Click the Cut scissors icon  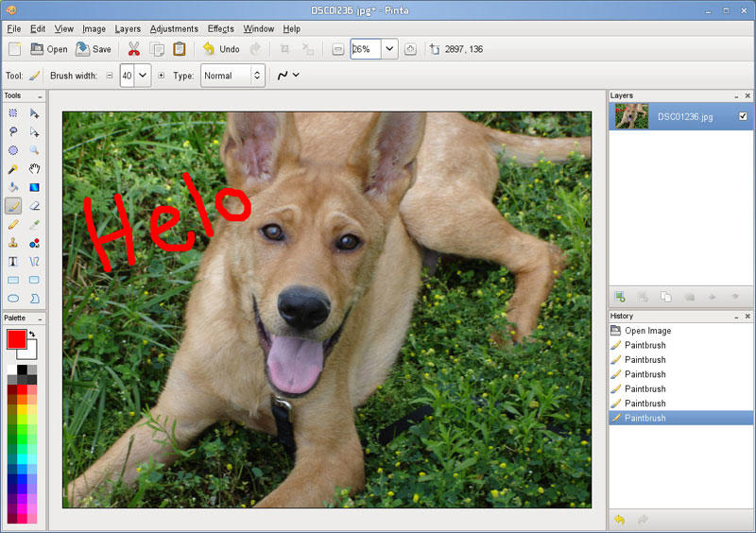click(134, 49)
